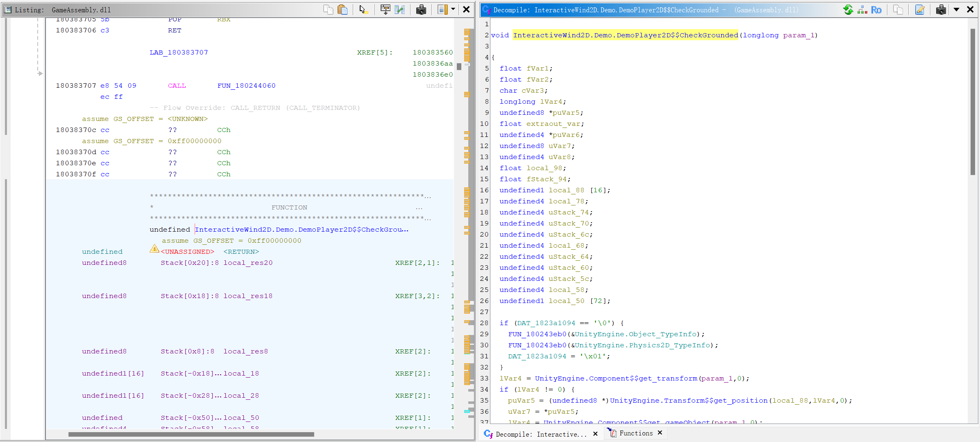The width and height of the screenshot is (980, 442).
Task: Click the flow arrow in the Listing left margin
Action: pyautogui.click(x=40, y=73)
